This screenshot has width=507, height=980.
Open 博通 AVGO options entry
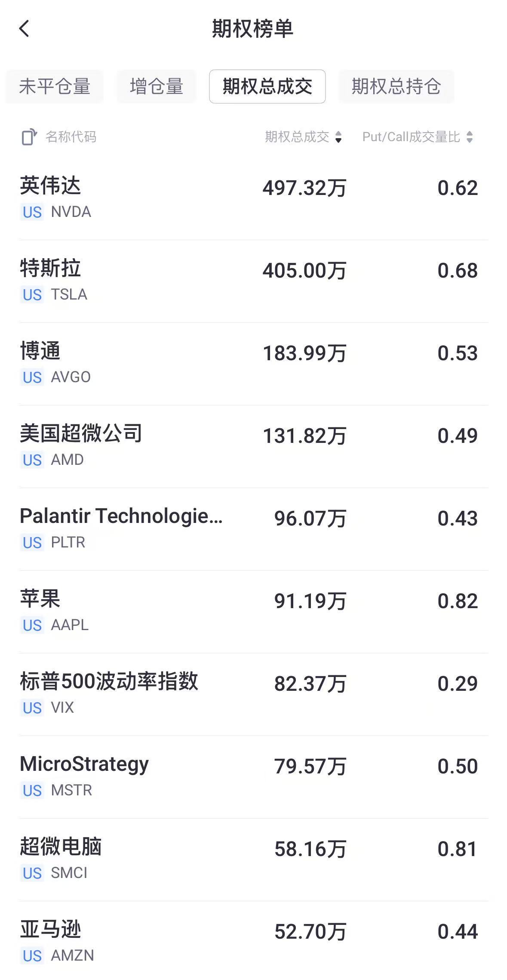click(254, 364)
